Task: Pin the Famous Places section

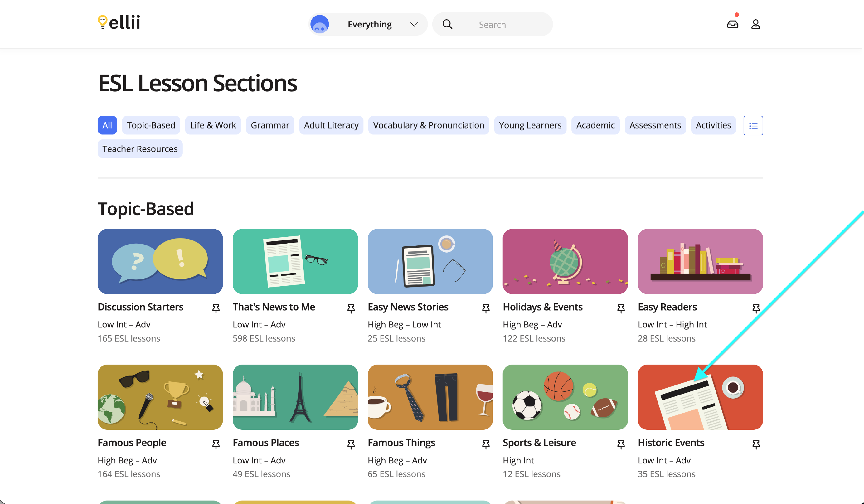Action: [351, 444]
